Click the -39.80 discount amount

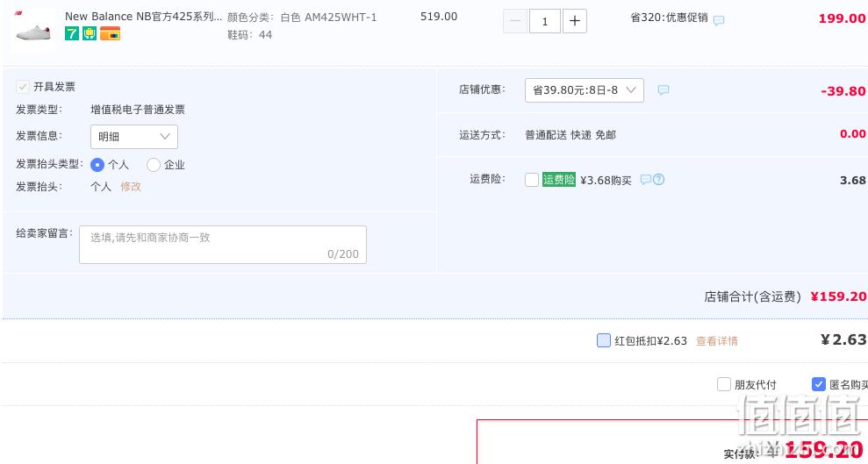843,91
